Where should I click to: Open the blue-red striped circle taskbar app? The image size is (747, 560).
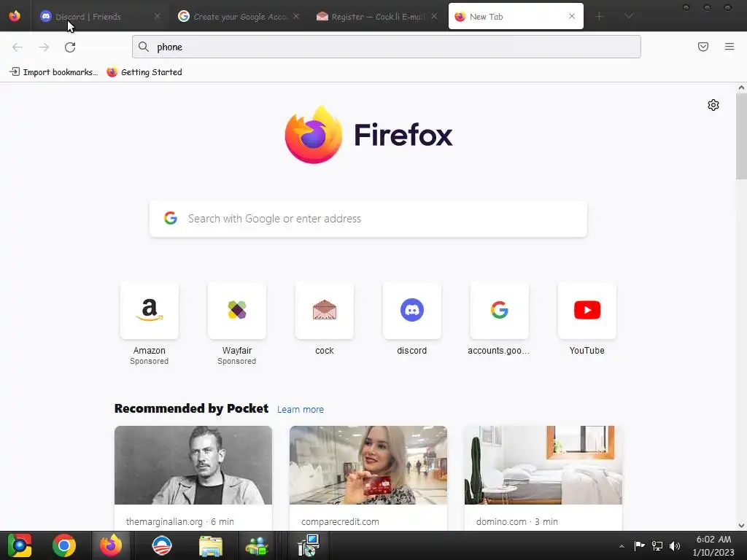click(x=161, y=545)
